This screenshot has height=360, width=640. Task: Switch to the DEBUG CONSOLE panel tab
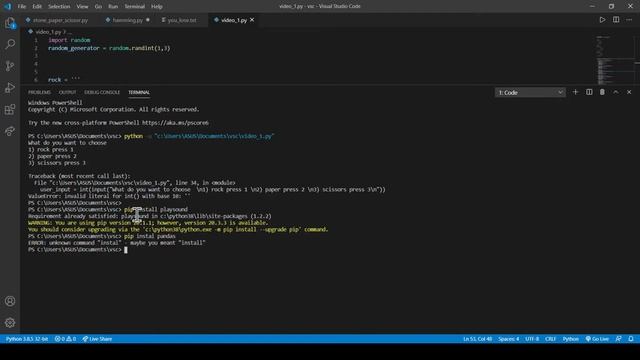pyautogui.click(x=102, y=92)
